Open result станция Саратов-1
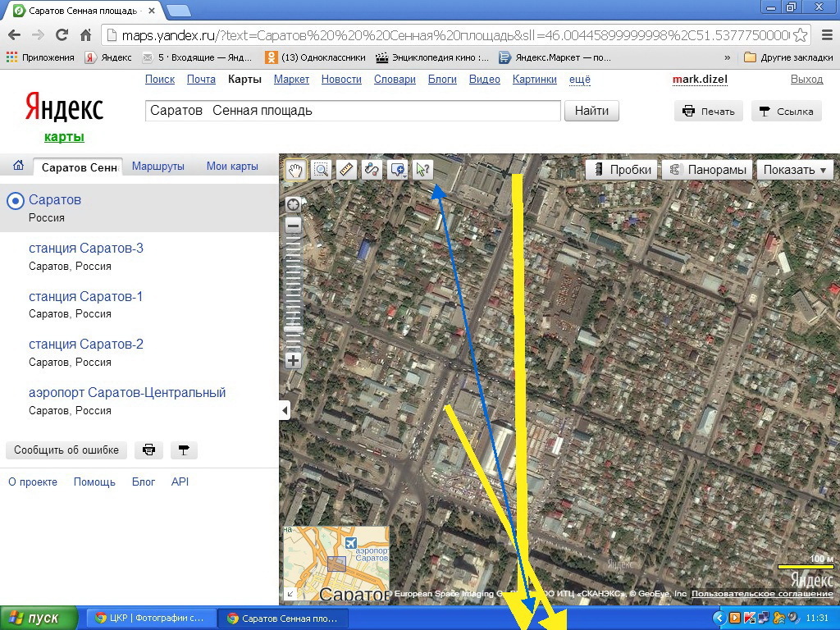The height and width of the screenshot is (630, 840). (x=85, y=296)
